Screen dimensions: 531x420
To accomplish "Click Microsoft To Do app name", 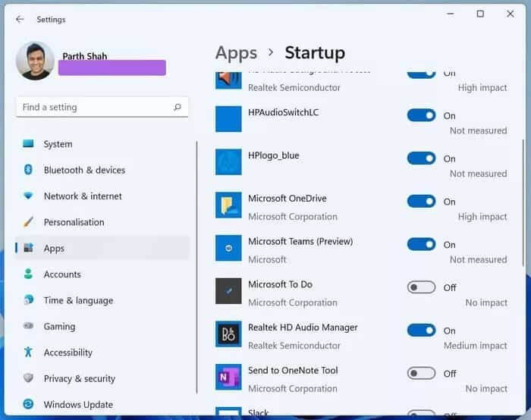I will click(x=280, y=284).
